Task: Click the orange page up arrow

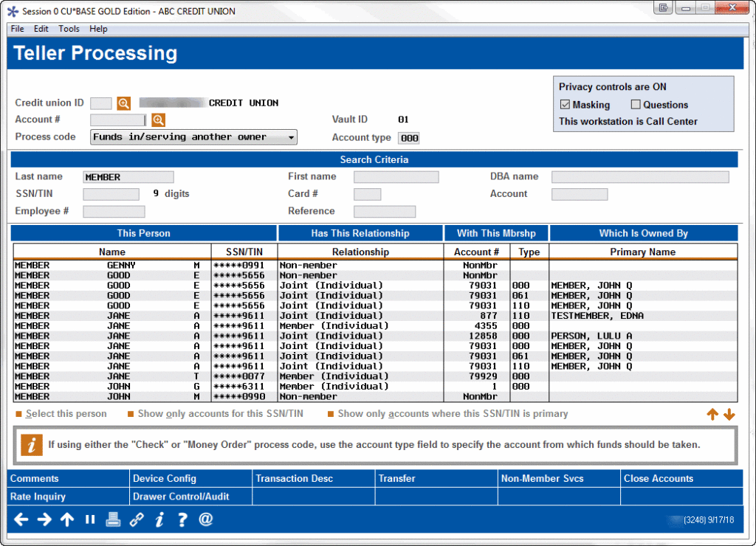Action: pyautogui.click(x=712, y=414)
